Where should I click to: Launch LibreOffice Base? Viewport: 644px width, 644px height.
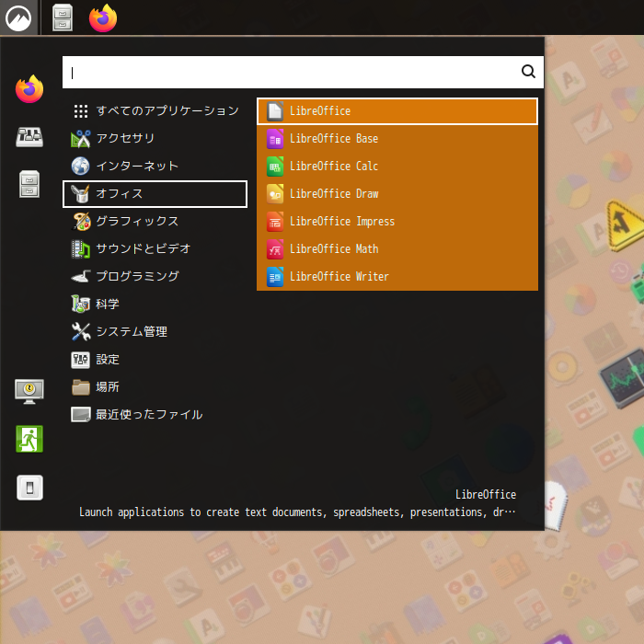tap(397, 138)
